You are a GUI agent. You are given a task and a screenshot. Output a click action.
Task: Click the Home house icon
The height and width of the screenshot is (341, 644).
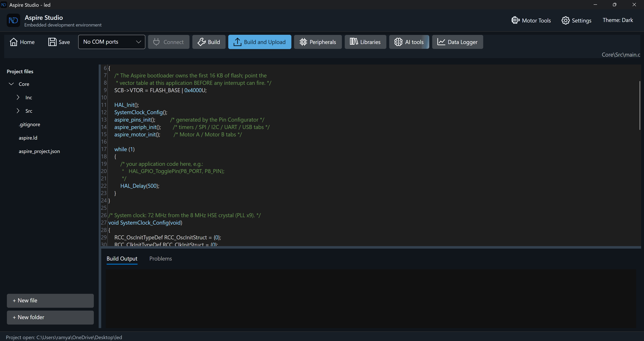point(13,42)
